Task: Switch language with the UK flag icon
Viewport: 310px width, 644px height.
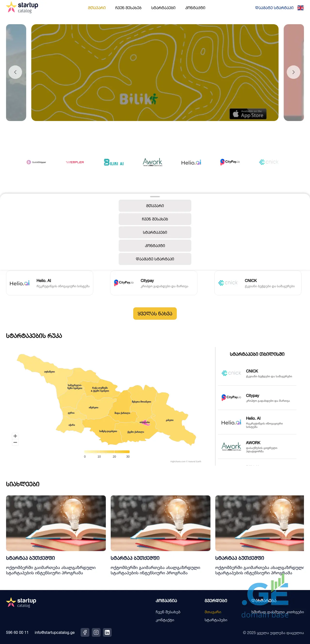Action: point(300,8)
